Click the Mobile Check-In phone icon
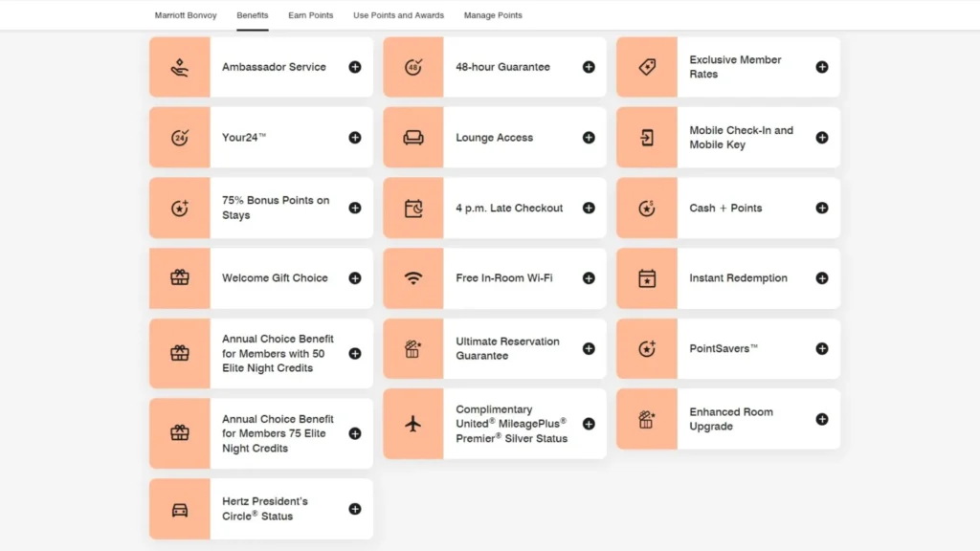Viewport: 980px width, 551px height. click(x=647, y=138)
